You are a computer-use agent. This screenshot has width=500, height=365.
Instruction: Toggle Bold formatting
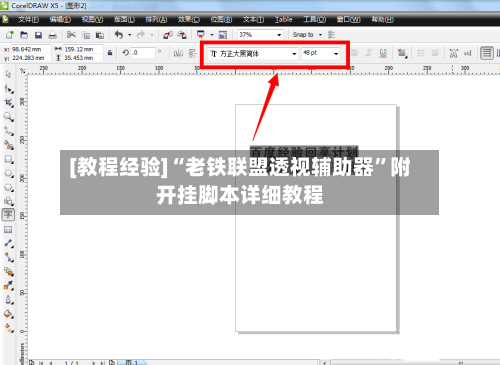[355, 53]
